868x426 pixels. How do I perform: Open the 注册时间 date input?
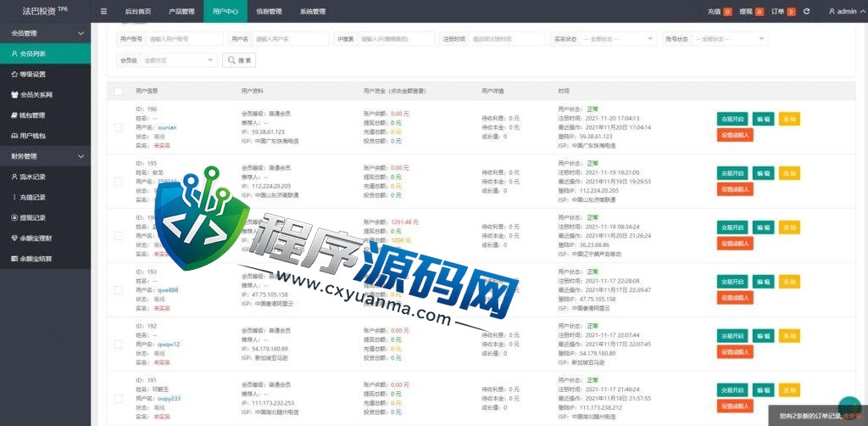(x=507, y=39)
